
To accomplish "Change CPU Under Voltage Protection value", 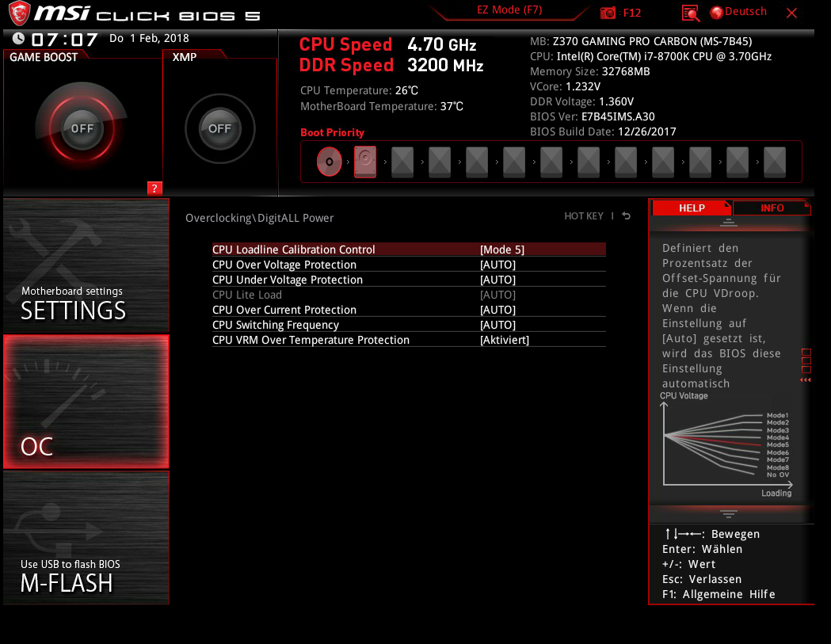I will (497, 280).
